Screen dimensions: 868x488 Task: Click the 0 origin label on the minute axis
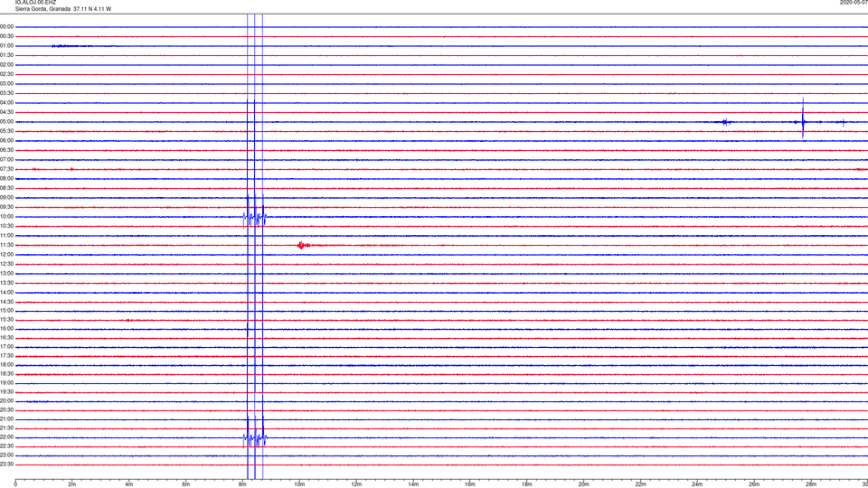pyautogui.click(x=15, y=484)
